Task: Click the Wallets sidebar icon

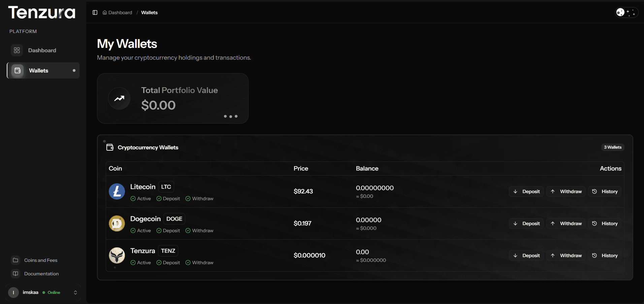Action: (x=18, y=70)
